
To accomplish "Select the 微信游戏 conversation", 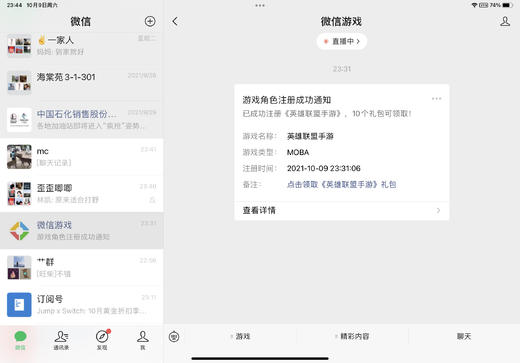I will click(82, 231).
